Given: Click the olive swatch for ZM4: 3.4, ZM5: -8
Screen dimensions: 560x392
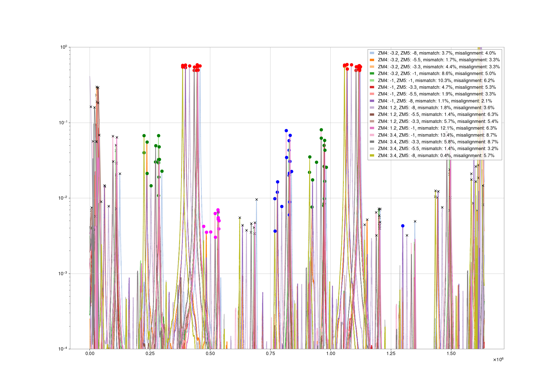Looking at the screenshot, I should [372, 155].
